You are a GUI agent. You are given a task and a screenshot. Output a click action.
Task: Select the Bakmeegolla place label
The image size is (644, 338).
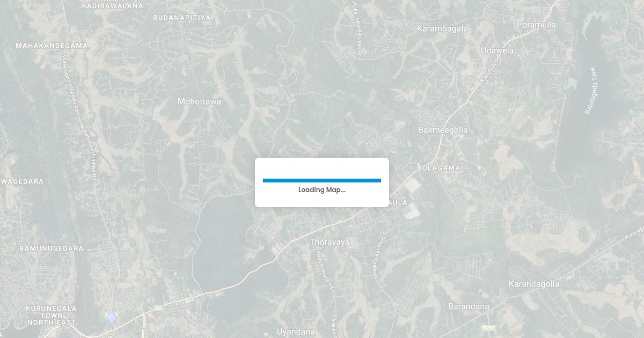coord(443,130)
